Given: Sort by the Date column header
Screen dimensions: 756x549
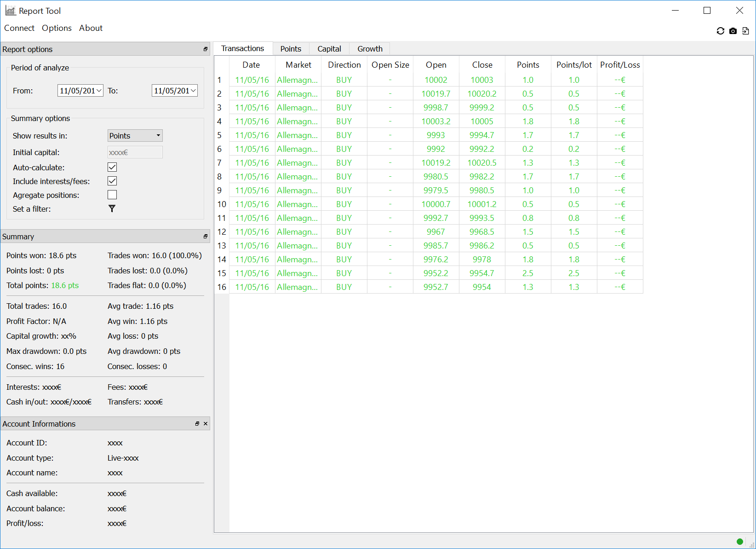Looking at the screenshot, I should point(252,65).
